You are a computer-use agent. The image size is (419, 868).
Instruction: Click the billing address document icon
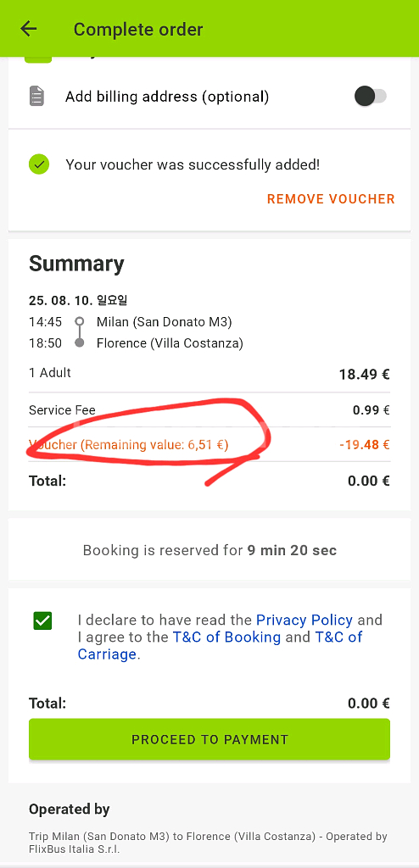tap(36, 97)
